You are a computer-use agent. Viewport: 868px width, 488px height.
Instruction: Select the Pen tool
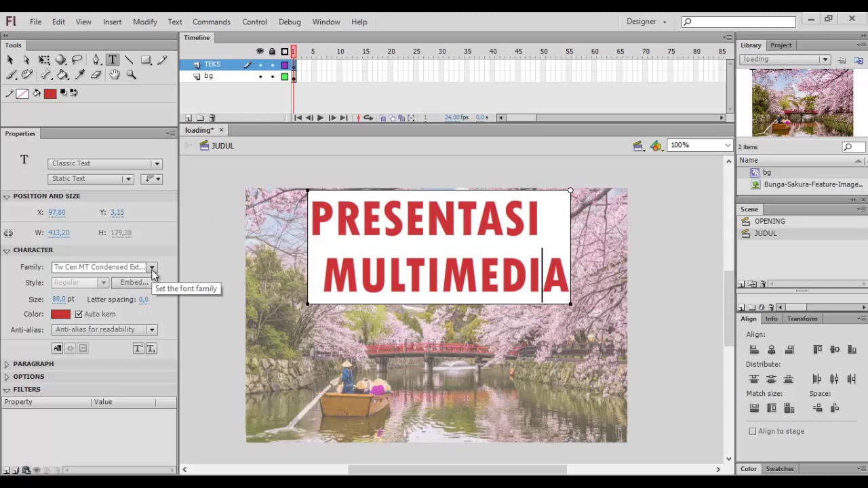click(96, 60)
